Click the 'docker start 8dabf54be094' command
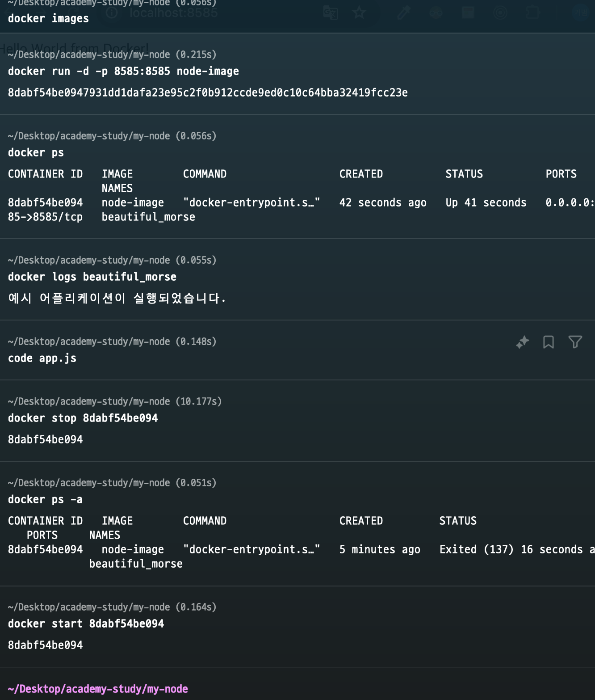The width and height of the screenshot is (595, 700). (86, 623)
